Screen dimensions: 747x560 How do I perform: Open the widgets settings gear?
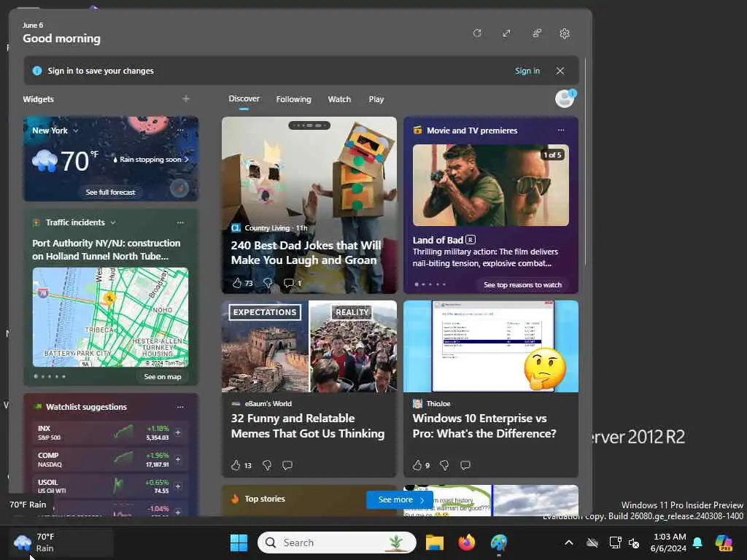[x=565, y=34]
